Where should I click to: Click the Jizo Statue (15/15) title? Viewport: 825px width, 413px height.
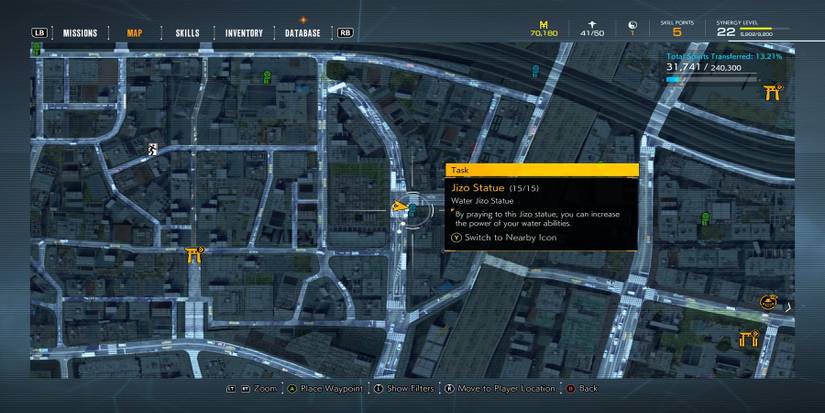point(495,188)
